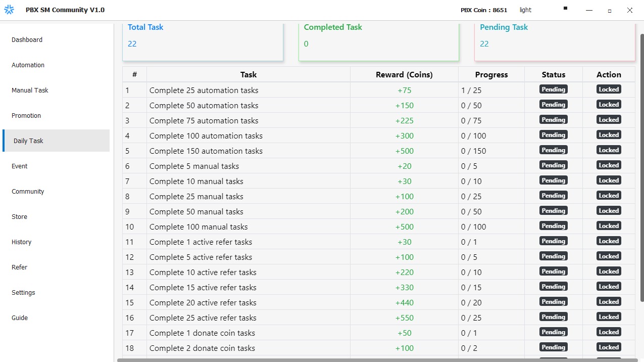Go to the Automation section
Viewport: 644px width, 362px height.
point(28,65)
